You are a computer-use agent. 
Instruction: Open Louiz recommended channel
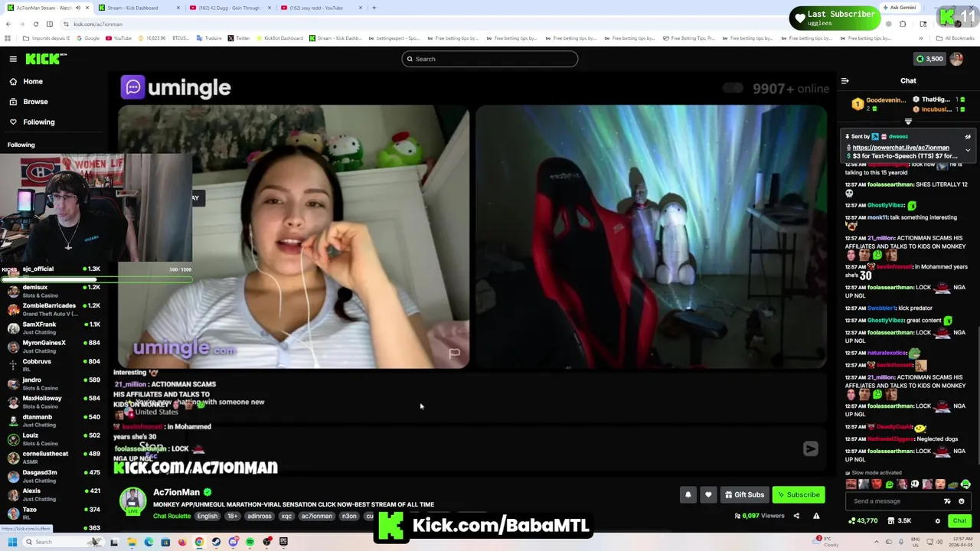53,439
